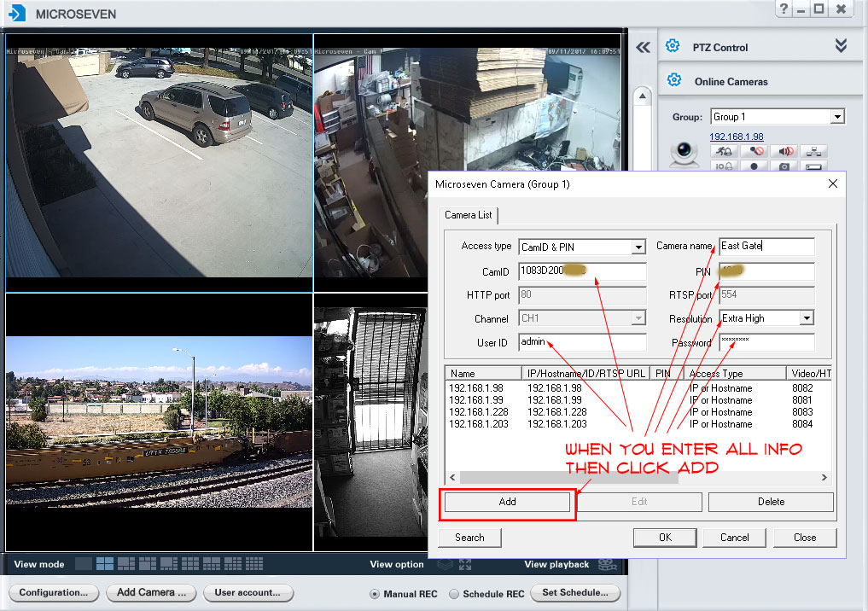Select the Schedule REC radio button
Image resolution: width=868 pixels, height=611 pixels.
point(454,594)
